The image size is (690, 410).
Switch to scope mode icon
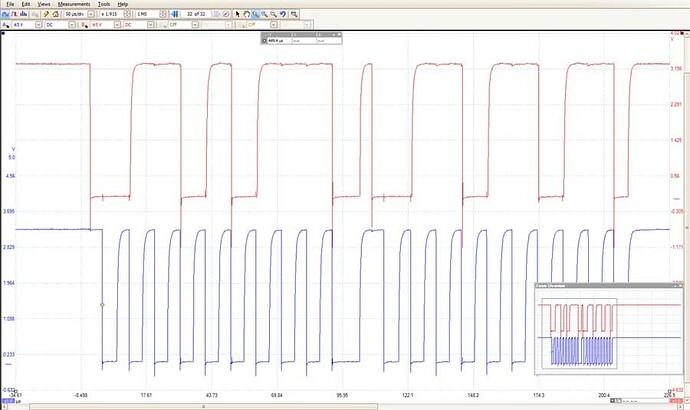(7, 15)
